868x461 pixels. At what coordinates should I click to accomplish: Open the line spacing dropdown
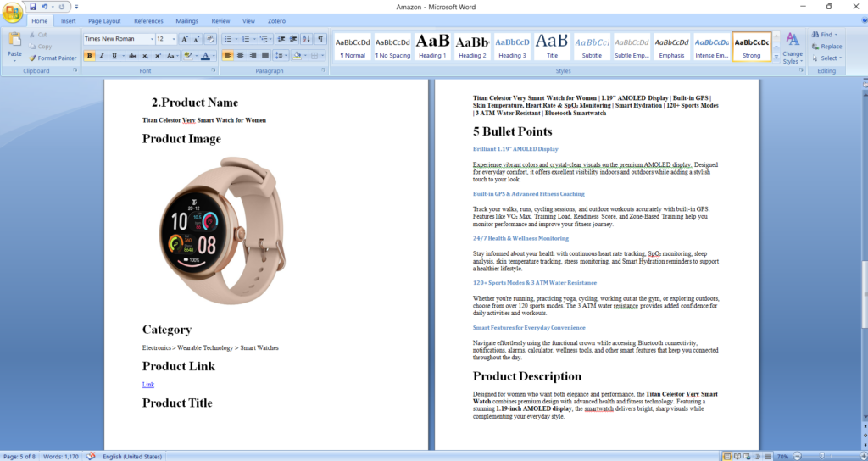(x=281, y=56)
